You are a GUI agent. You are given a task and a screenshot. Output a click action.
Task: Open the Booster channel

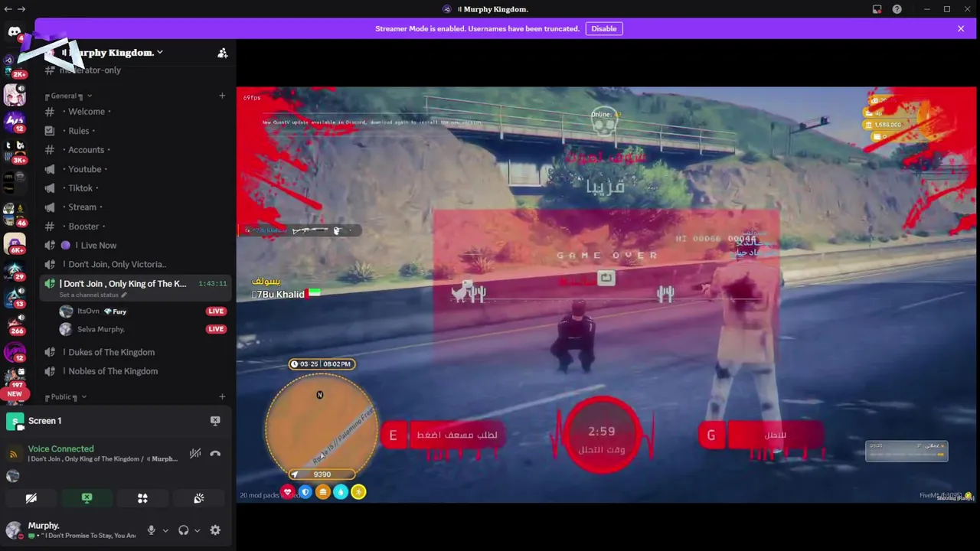[135, 227]
